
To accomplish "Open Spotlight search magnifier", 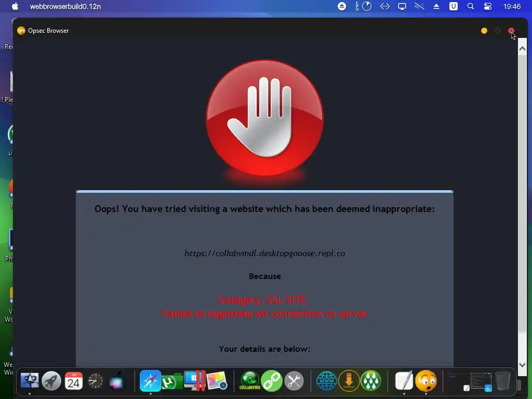I will point(471,6).
